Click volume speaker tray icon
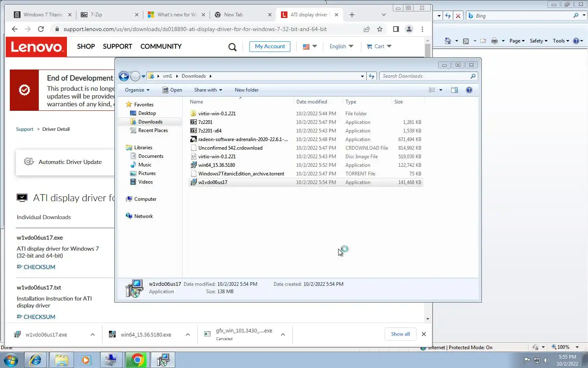The width and height of the screenshot is (588, 368). 547,360
